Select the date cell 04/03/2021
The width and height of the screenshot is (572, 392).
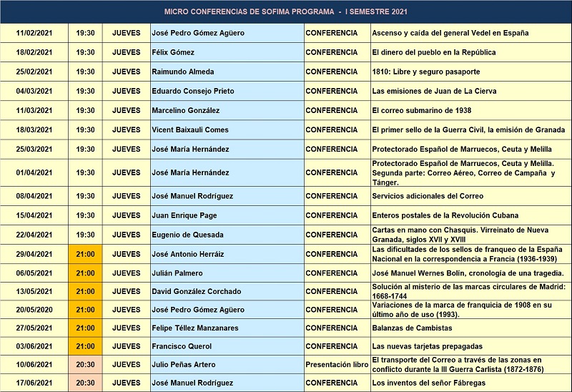pos(34,91)
